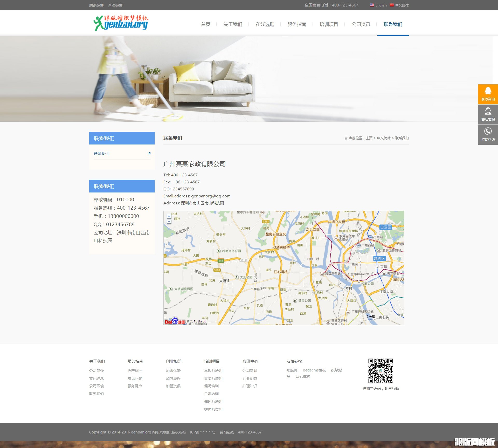Image resolution: width=498 pixels, height=448 pixels.
Task: Click the genban.org site logo
Action: pyautogui.click(x=121, y=23)
